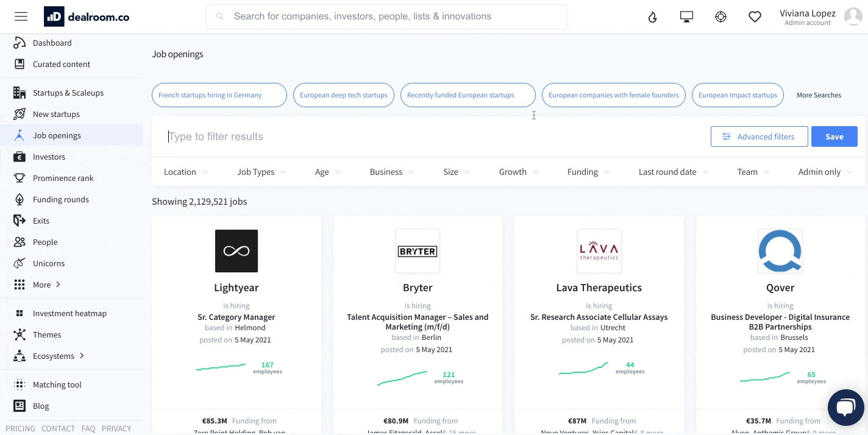Open the chat support bubble

(x=846, y=408)
